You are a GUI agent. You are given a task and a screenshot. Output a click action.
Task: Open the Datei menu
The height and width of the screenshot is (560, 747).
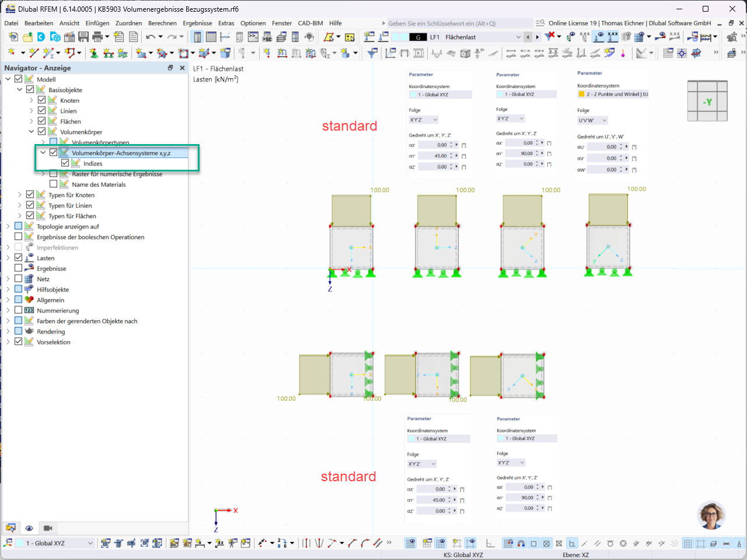point(11,23)
